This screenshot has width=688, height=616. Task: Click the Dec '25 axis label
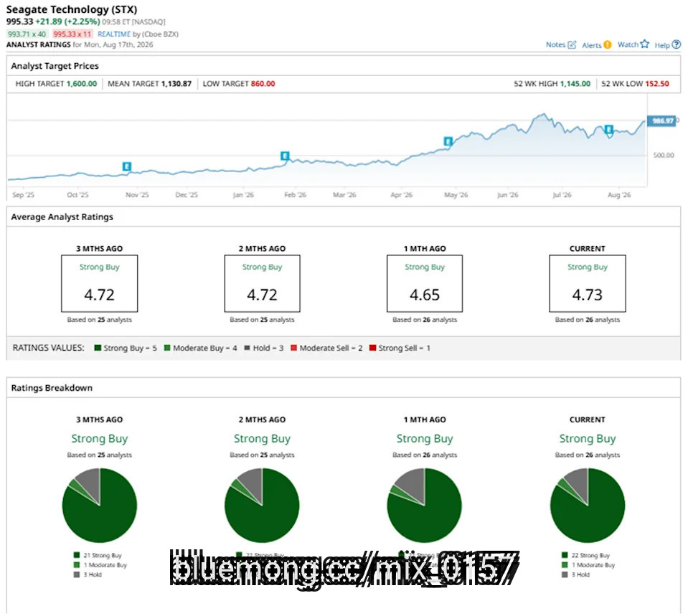click(187, 195)
